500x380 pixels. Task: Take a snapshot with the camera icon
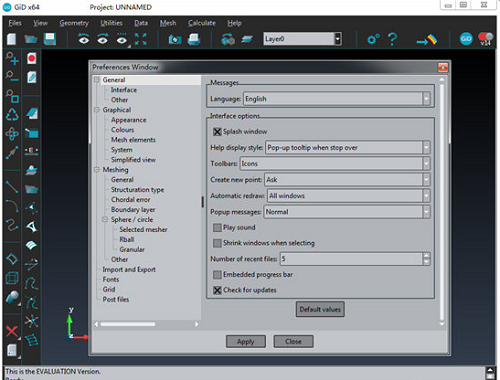tap(175, 40)
